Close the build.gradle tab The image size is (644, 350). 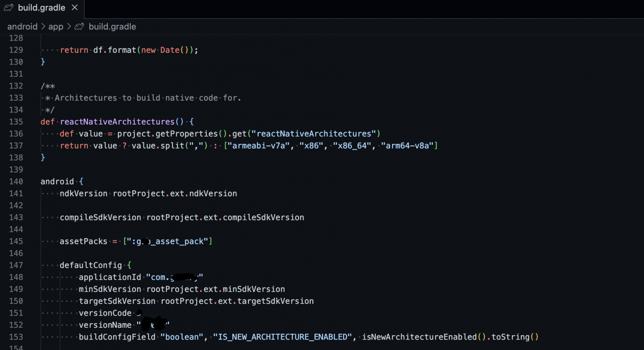(x=74, y=8)
